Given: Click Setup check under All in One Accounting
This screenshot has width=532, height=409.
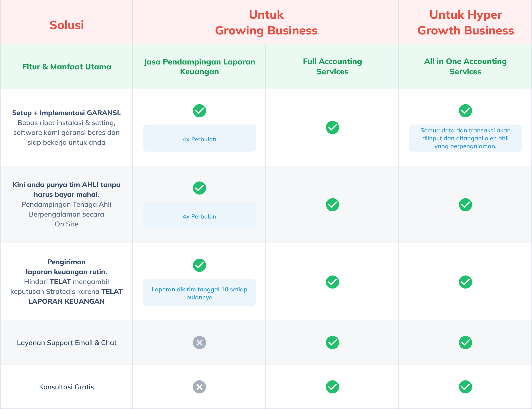Looking at the screenshot, I should click(x=465, y=111).
